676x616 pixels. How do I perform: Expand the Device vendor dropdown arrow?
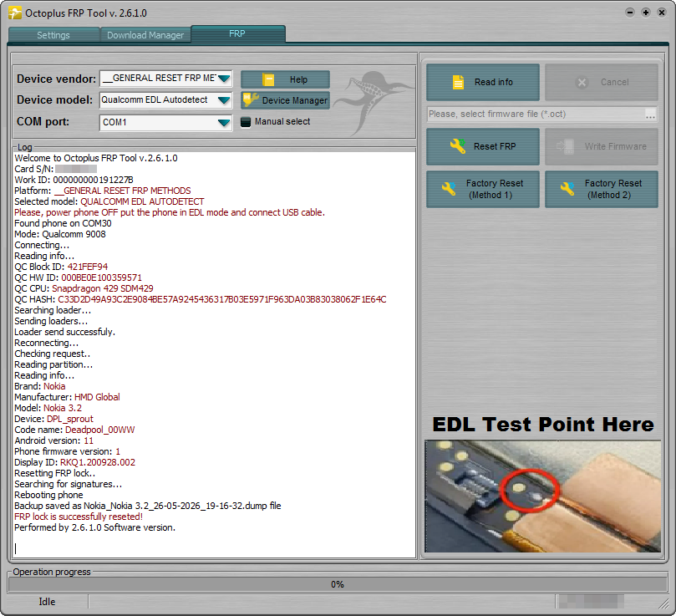tap(224, 79)
